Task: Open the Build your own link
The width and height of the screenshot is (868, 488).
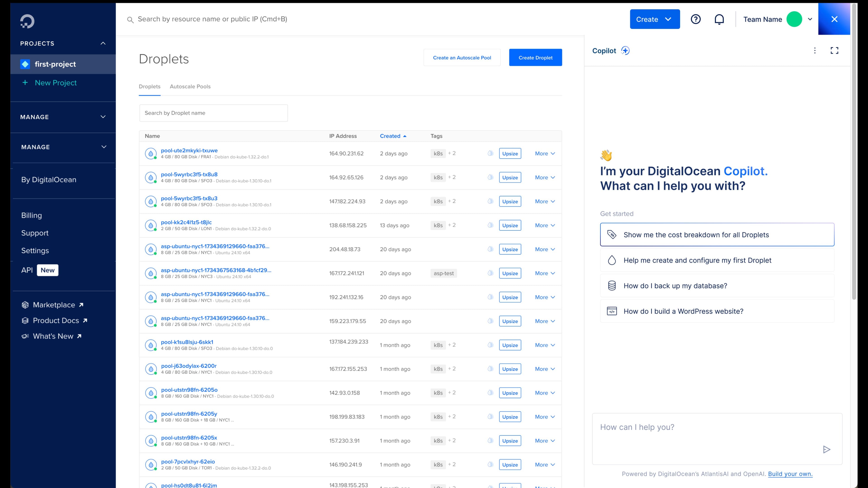Action: [790, 474]
